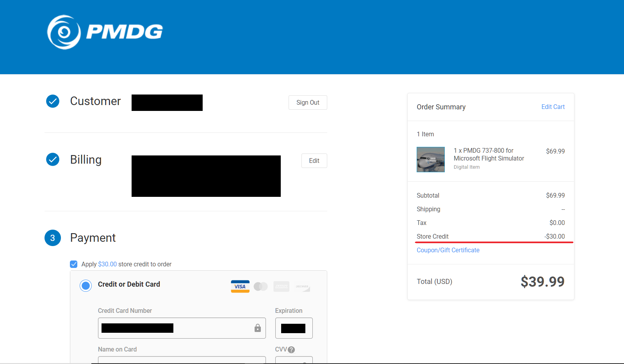This screenshot has height=364, width=624.
Task: Click the Store Credit row label
Action: pos(432,237)
